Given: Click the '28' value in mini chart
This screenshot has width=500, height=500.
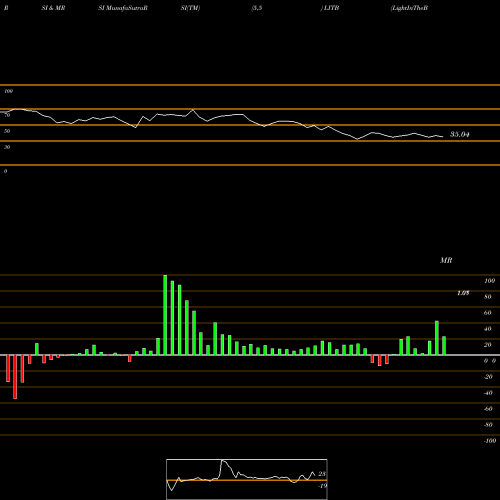Looking at the screenshot, I should point(322,474).
